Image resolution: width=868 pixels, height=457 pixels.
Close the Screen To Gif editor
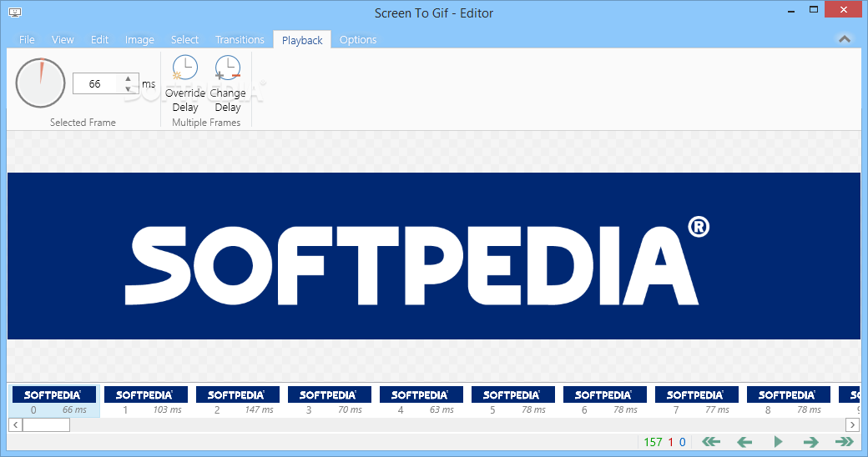coord(844,9)
